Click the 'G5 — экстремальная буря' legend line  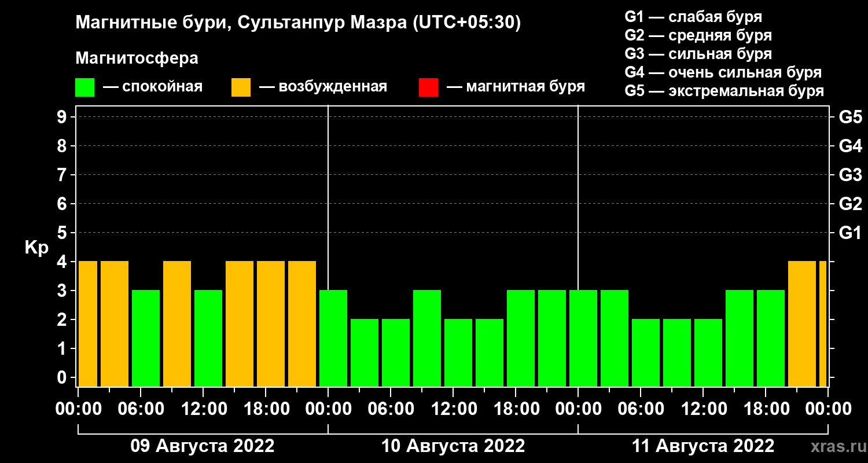click(724, 91)
